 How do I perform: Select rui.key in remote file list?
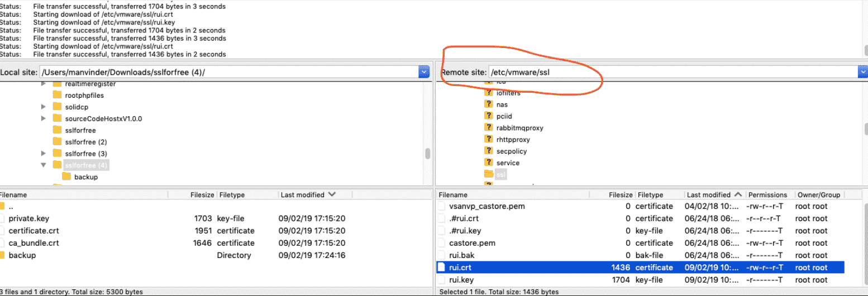coord(461,280)
